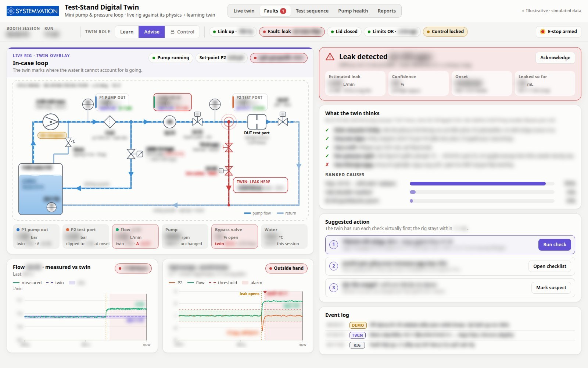588x368 pixels.
Task: Click the upper red valve on the leak branch
Action: (x=228, y=148)
